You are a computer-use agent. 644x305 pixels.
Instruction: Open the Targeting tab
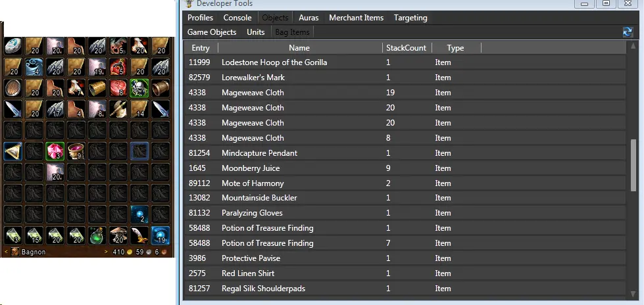coord(410,18)
